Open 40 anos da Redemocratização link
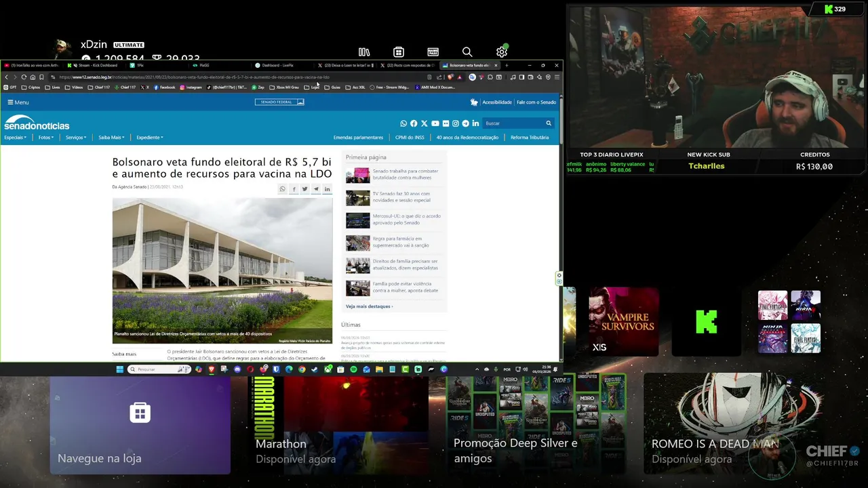Screen dimensions: 868x488 coord(467,138)
